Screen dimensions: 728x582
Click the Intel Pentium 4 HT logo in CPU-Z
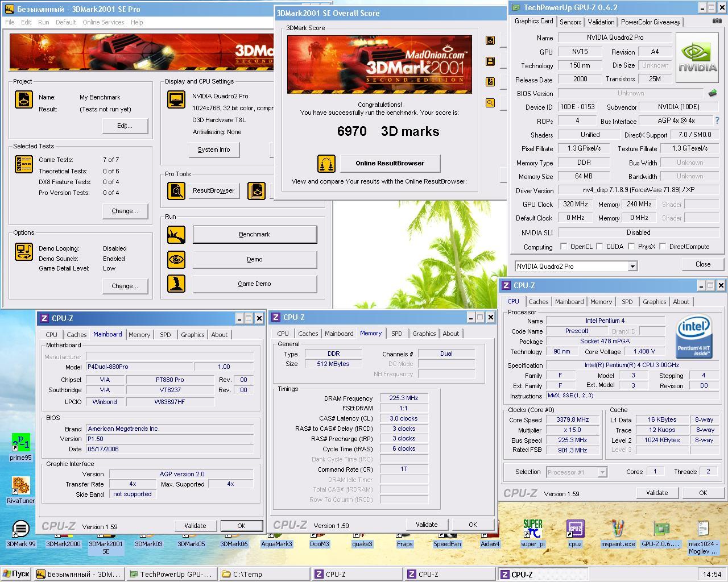[694, 337]
